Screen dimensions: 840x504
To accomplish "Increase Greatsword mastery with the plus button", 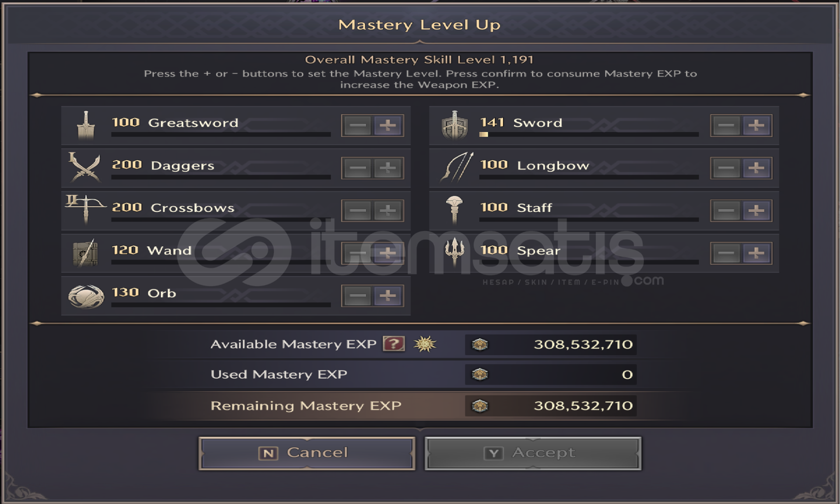I will point(388,126).
